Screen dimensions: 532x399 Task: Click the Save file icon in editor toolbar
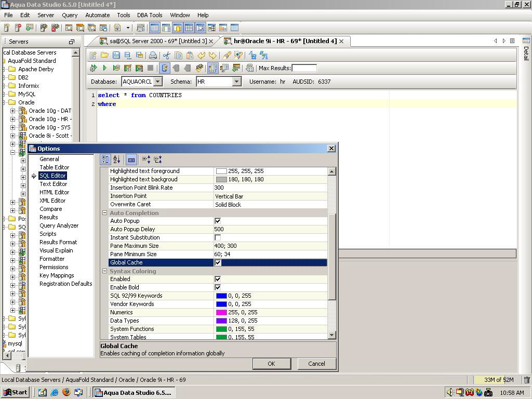(116, 55)
